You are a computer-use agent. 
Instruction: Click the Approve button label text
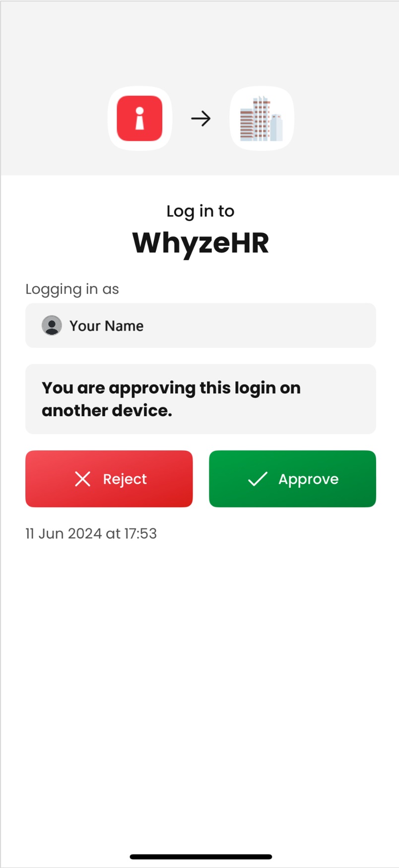tap(308, 480)
